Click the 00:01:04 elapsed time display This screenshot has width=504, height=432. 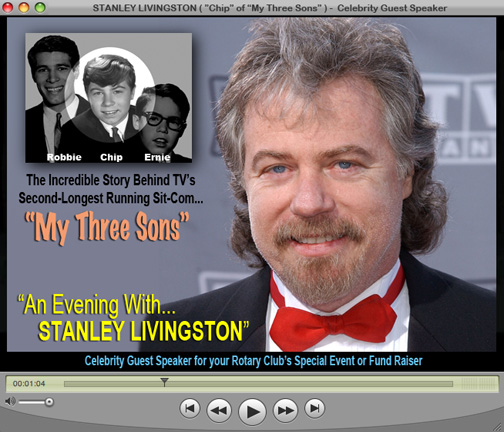pos(29,384)
